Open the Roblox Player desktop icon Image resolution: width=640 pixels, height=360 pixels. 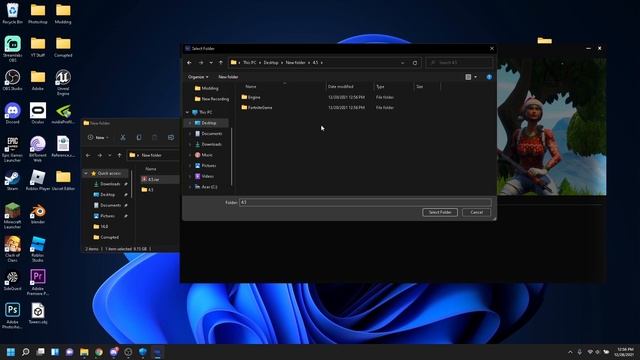(x=38, y=180)
